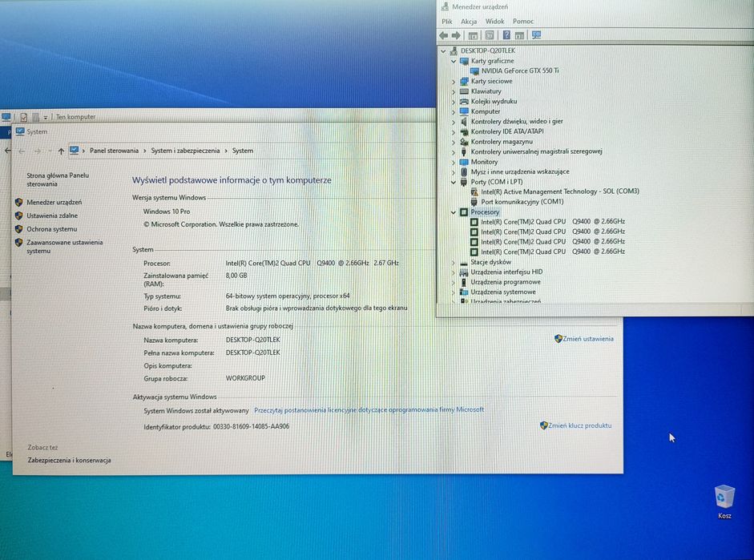Click the Urządzenia programowe icon
754x560 pixels.
click(x=464, y=282)
